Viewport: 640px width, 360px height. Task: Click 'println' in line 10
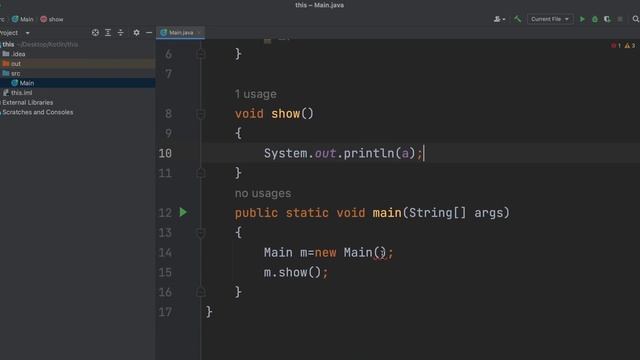pos(369,153)
